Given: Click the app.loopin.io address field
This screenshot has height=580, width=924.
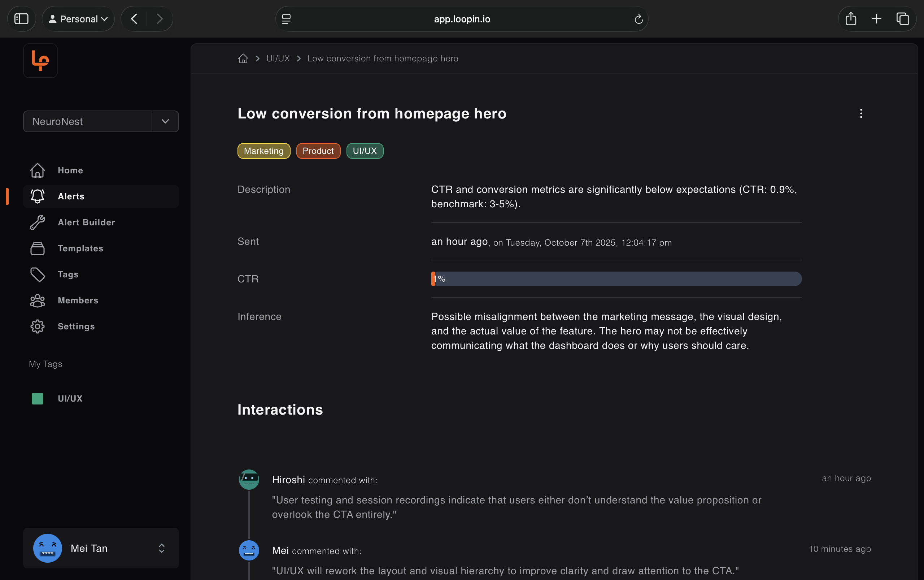Looking at the screenshot, I should pyautogui.click(x=462, y=19).
